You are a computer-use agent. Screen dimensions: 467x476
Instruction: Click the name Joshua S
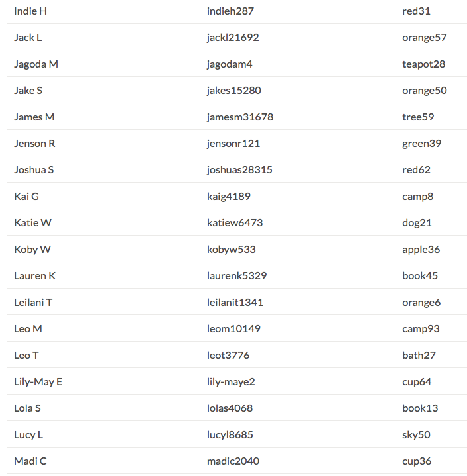click(34, 170)
